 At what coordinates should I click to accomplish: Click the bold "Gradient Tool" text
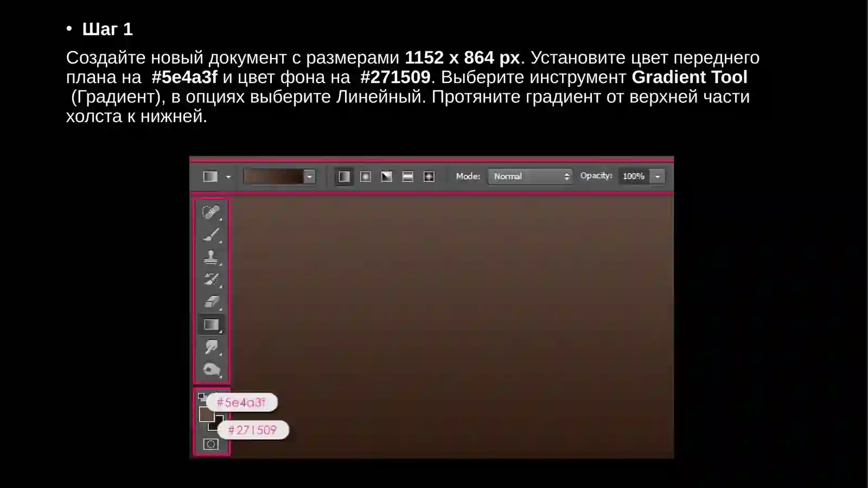pyautogui.click(x=690, y=77)
